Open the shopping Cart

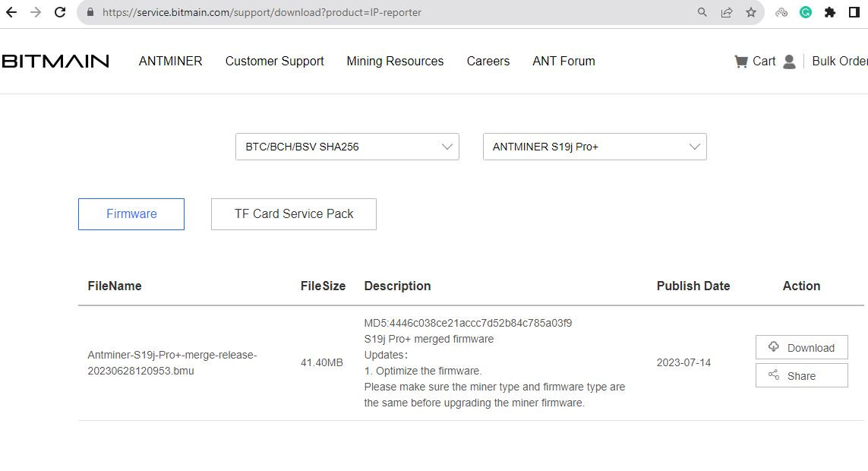point(755,61)
